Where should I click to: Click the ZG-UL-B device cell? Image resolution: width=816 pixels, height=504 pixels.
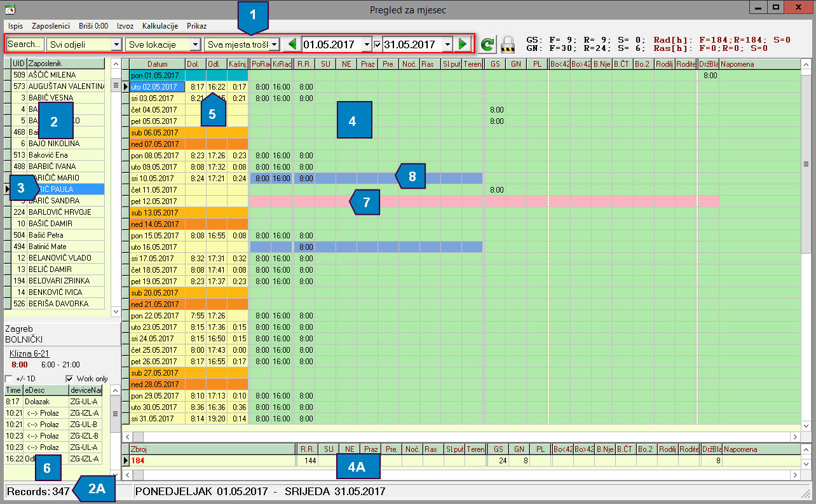tap(85, 424)
